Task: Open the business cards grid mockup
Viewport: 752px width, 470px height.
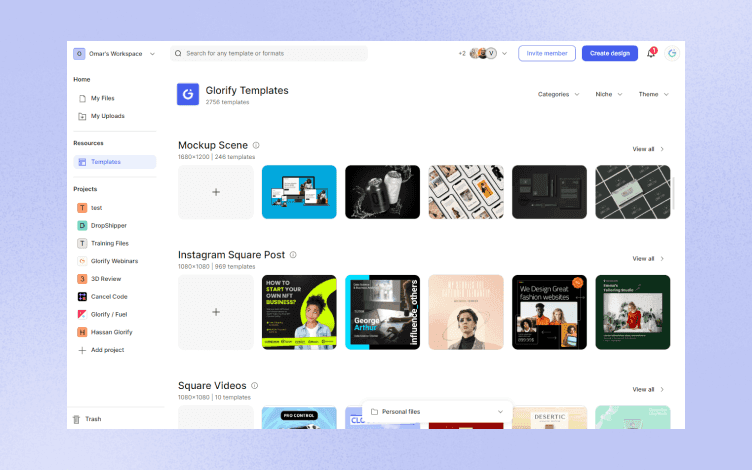Action: point(633,192)
